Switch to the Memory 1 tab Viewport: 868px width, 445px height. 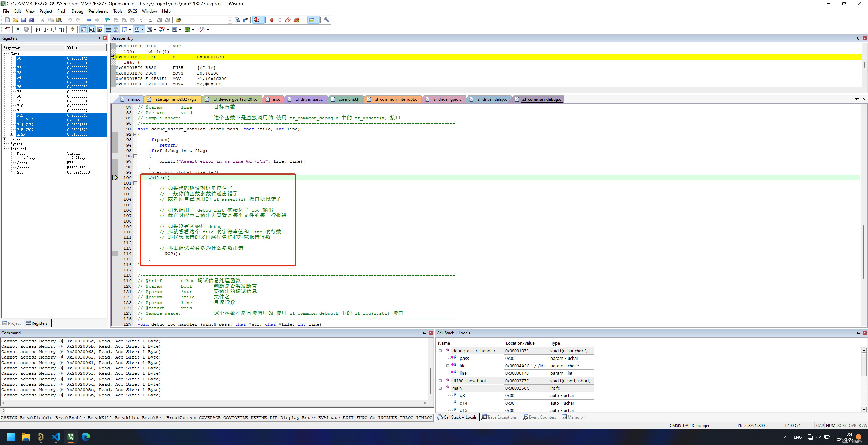click(574, 417)
